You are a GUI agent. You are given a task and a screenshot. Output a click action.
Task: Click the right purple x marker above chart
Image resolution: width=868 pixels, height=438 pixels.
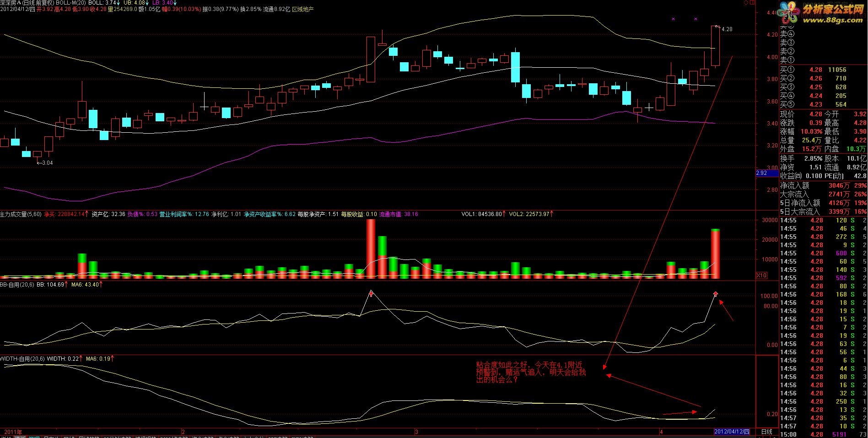(x=695, y=19)
